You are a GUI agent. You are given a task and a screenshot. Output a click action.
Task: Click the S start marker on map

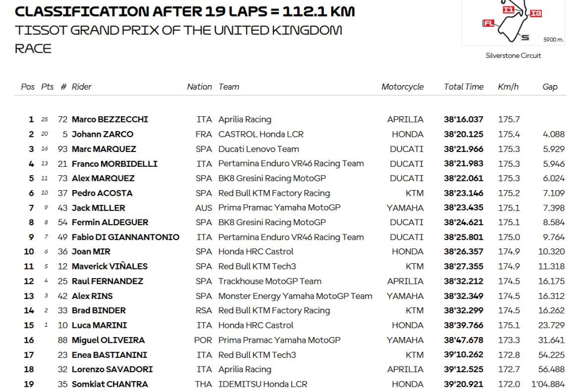(525, 37)
